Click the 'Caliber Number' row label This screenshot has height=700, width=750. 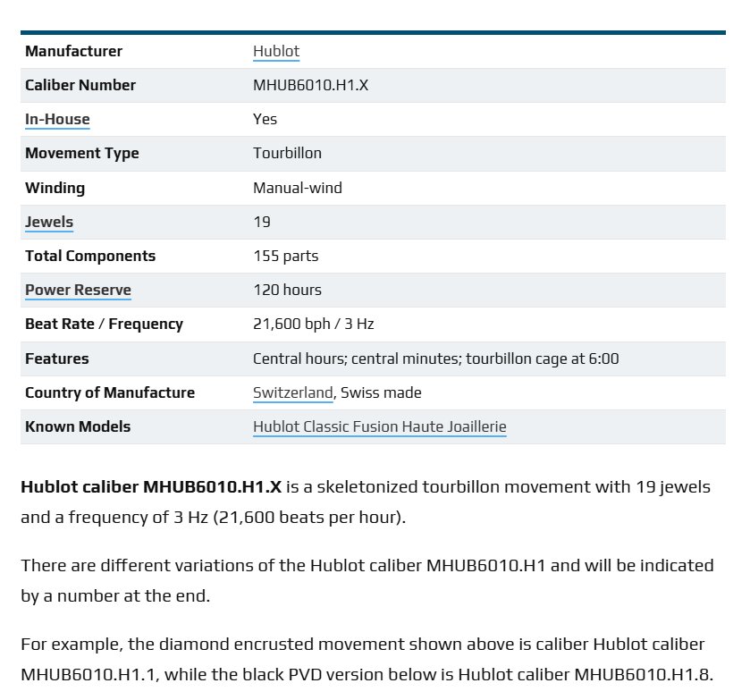(x=80, y=85)
